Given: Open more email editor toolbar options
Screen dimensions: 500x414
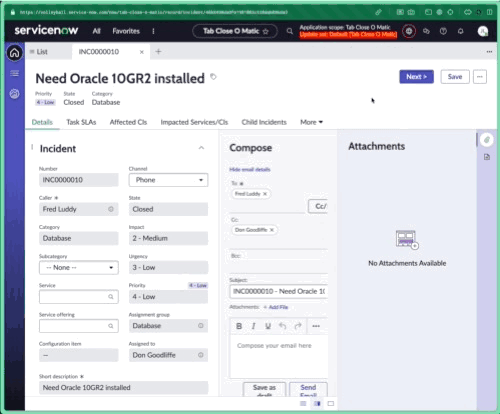Looking at the screenshot, I should pyautogui.click(x=316, y=326).
